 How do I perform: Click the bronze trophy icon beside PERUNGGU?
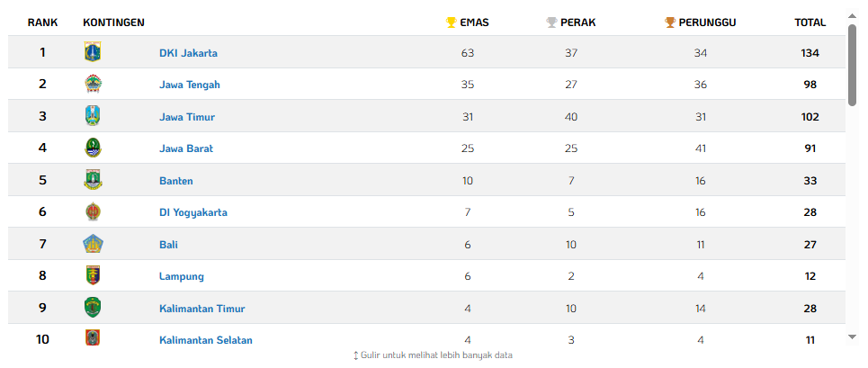click(670, 22)
